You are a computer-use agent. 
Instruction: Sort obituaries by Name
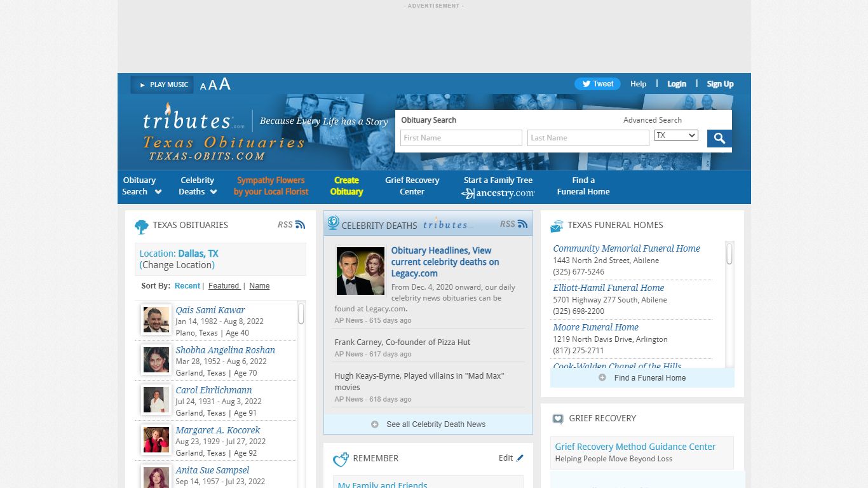[x=259, y=286]
